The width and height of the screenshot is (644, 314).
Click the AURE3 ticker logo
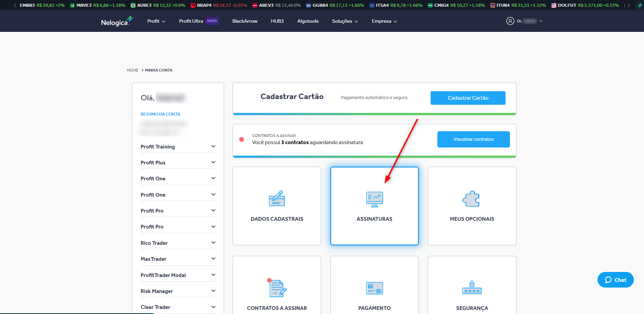coord(133,5)
